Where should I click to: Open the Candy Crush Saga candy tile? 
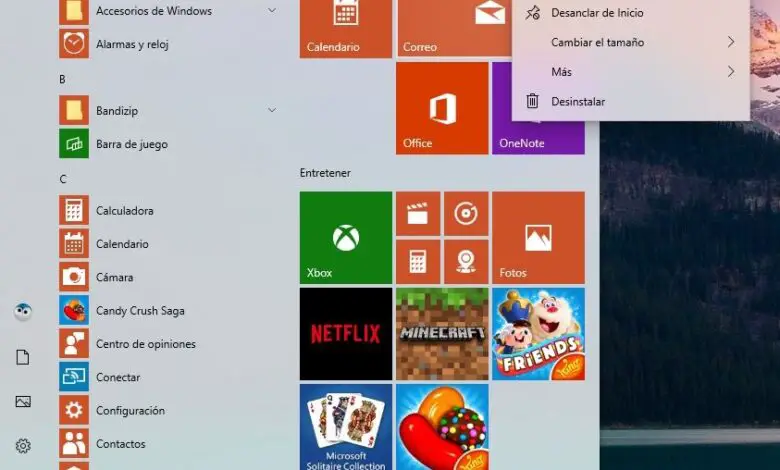[442, 427]
